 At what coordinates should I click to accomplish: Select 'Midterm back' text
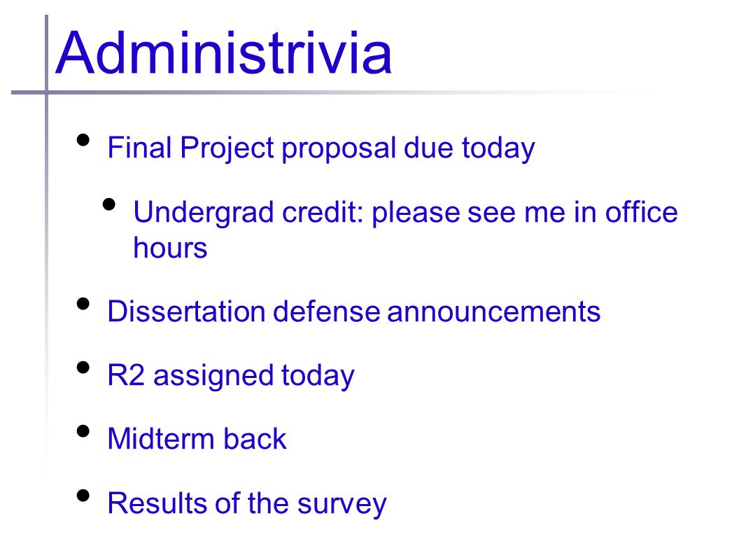197,439
